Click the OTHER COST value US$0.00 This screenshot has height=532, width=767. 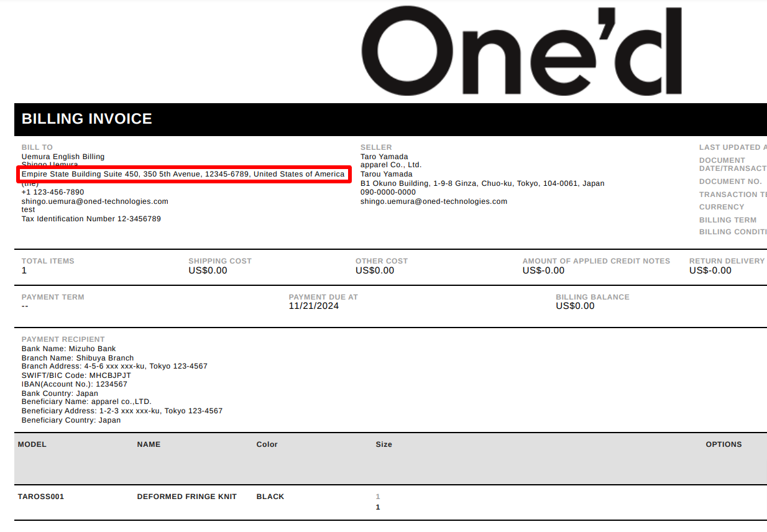click(375, 270)
